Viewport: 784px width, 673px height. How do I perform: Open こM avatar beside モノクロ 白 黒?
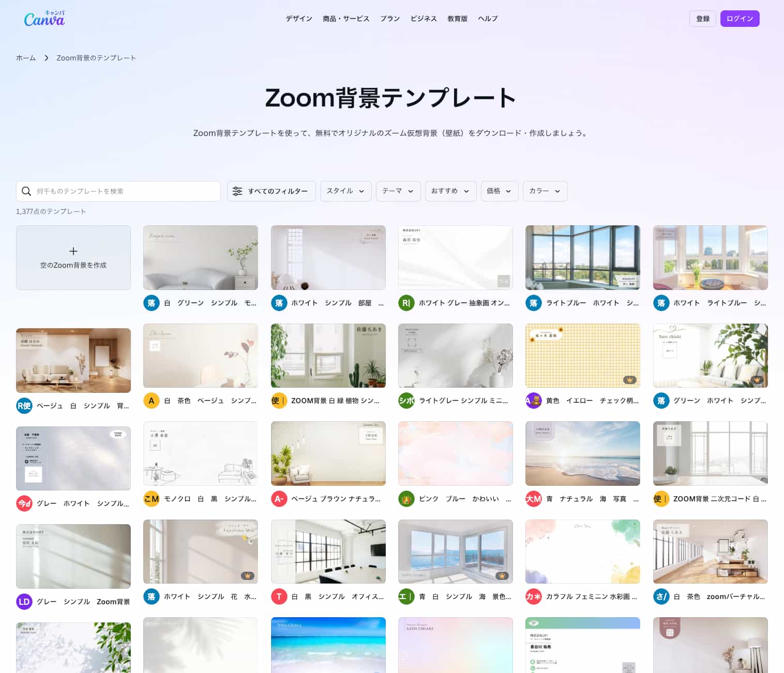[152, 499]
